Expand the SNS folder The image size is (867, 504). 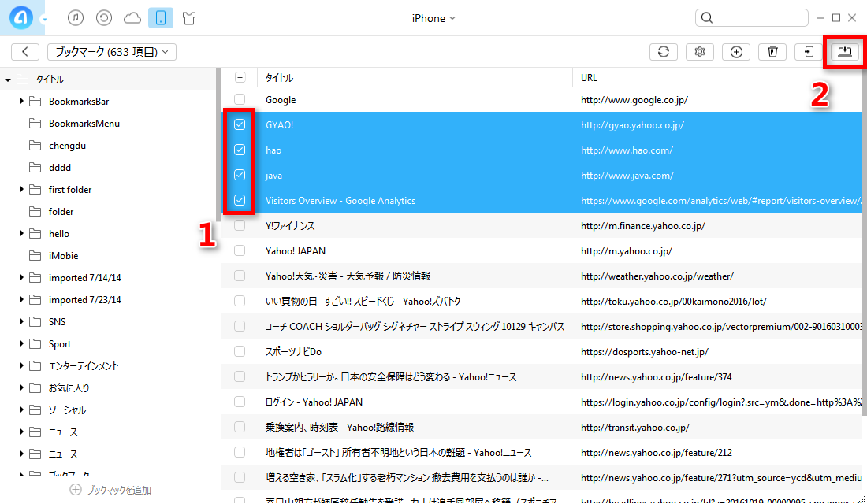click(x=21, y=321)
